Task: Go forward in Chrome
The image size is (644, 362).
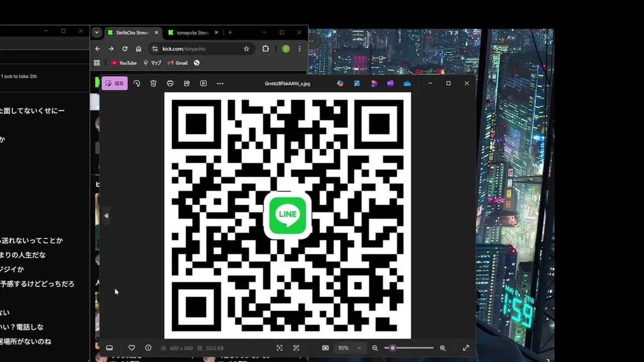Action: [111, 49]
